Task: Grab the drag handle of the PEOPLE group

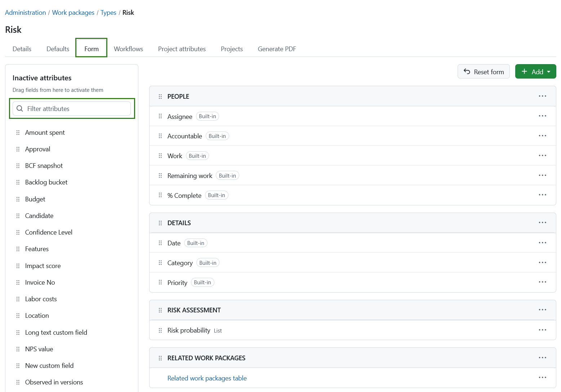Action: click(160, 97)
